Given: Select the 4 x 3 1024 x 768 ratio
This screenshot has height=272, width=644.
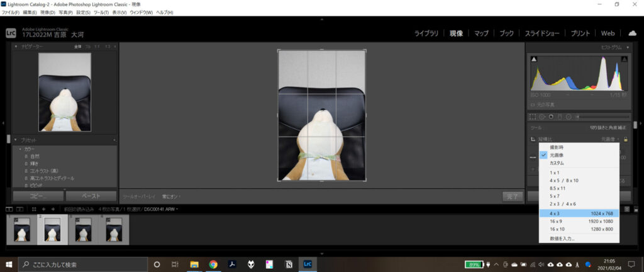Looking at the screenshot, I should (x=579, y=213).
